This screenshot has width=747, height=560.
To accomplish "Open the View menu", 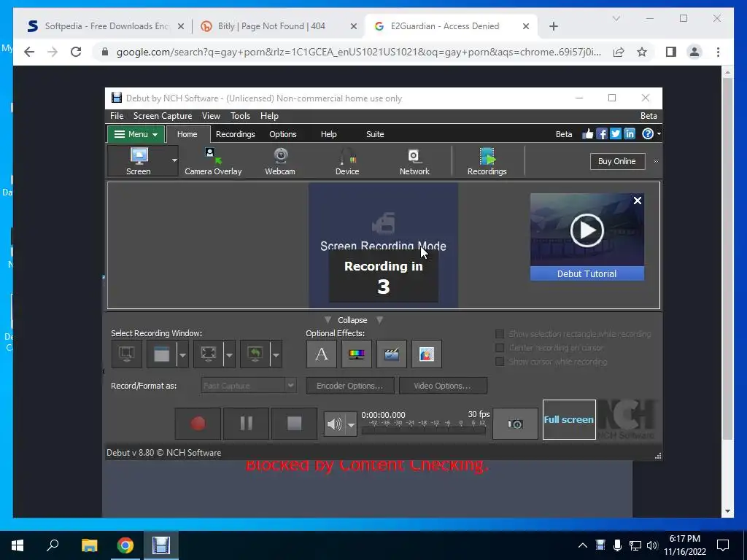I will click(211, 116).
